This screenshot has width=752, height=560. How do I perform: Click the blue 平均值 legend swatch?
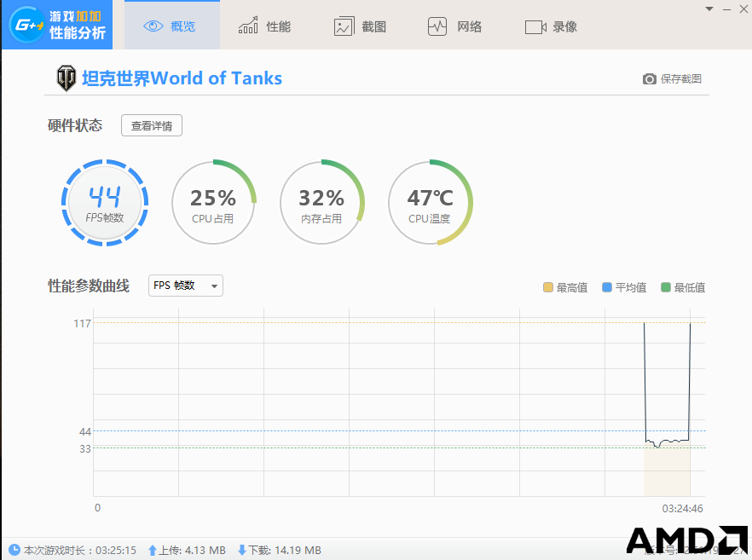coord(607,287)
